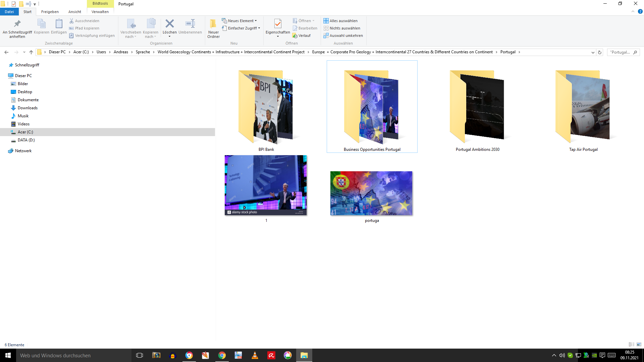Open Google Chrome from taskbar
This screenshot has width=644, height=362.
coord(222,355)
